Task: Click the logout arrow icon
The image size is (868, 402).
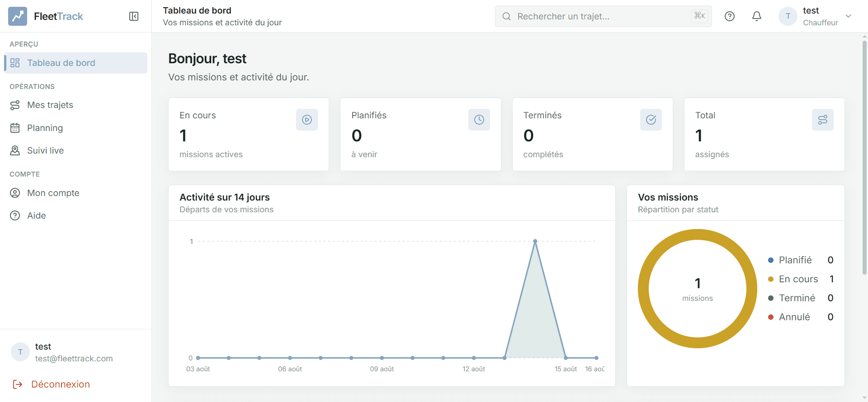Action: tap(18, 384)
